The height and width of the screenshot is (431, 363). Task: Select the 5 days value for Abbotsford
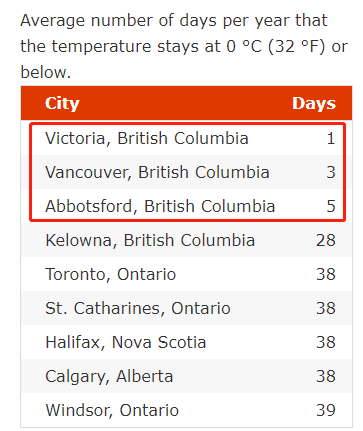pyautogui.click(x=331, y=206)
